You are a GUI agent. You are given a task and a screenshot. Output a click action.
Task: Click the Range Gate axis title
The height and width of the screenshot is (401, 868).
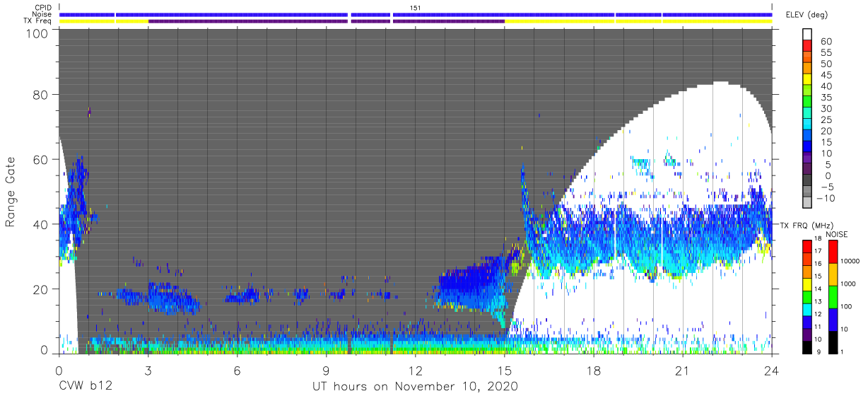click(11, 192)
